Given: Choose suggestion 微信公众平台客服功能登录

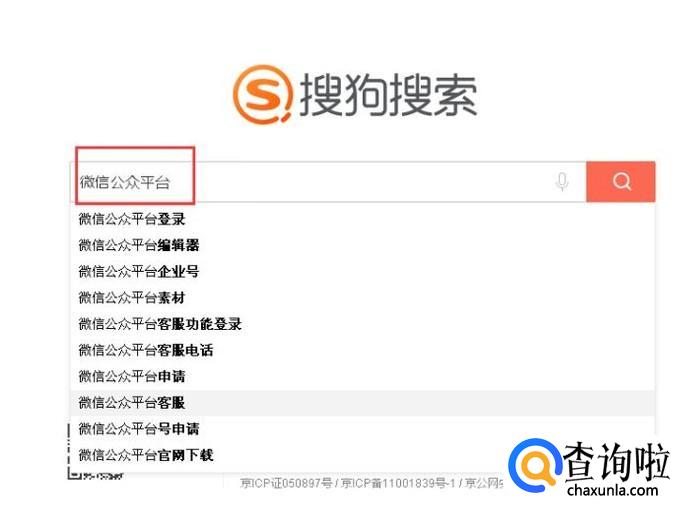Looking at the screenshot, I should coord(362,324).
